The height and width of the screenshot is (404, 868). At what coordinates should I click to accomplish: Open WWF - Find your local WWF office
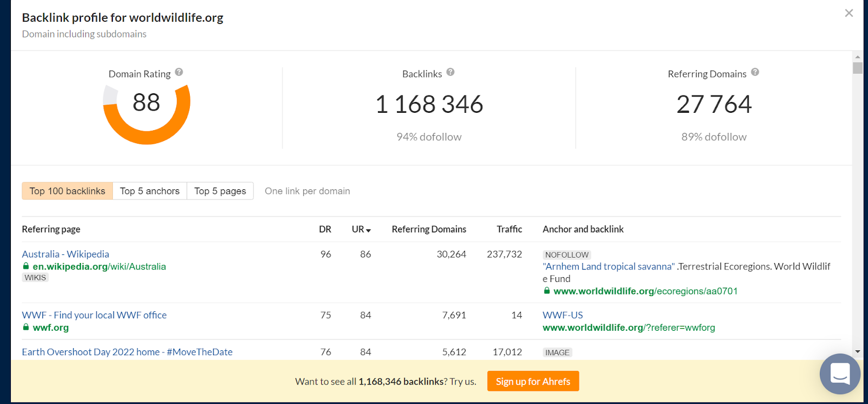[94, 315]
